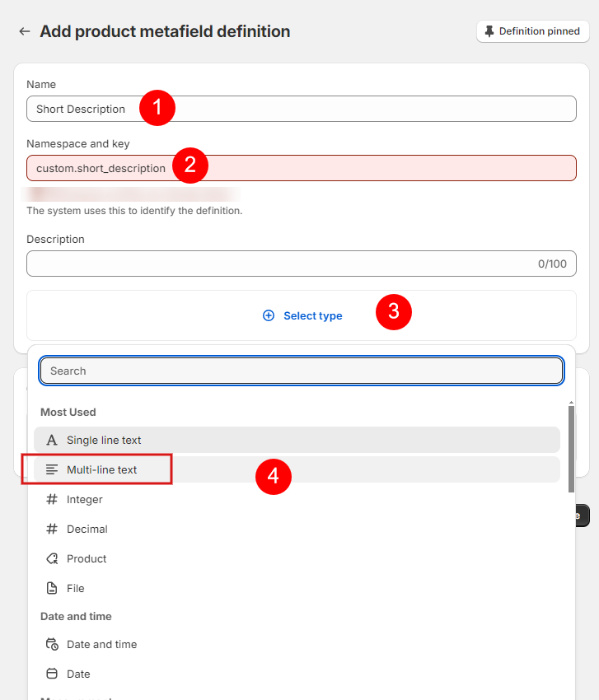Click the Name field containing Short Description
The height and width of the screenshot is (700, 599).
click(x=302, y=109)
